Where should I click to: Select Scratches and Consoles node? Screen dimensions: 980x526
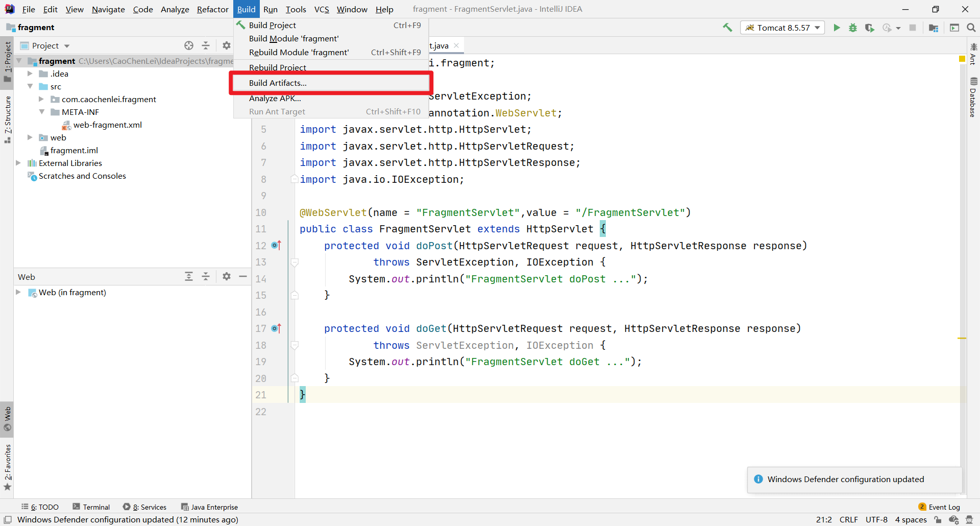click(x=77, y=176)
